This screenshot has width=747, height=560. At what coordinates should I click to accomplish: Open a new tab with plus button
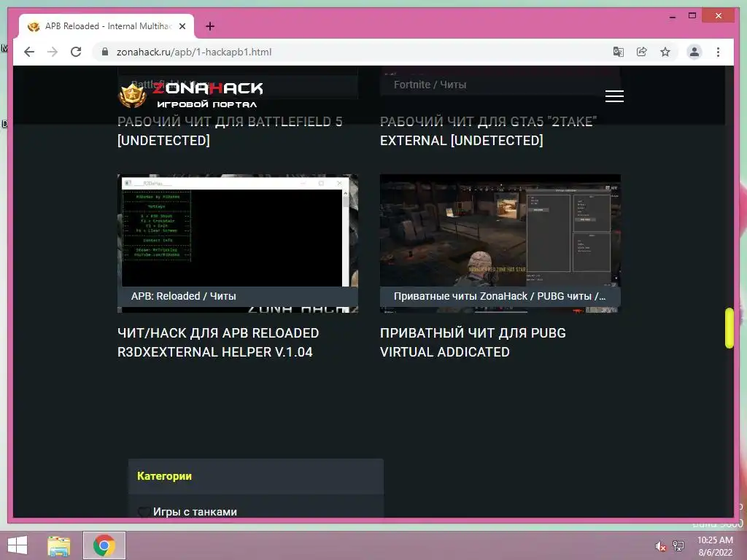[x=210, y=26]
